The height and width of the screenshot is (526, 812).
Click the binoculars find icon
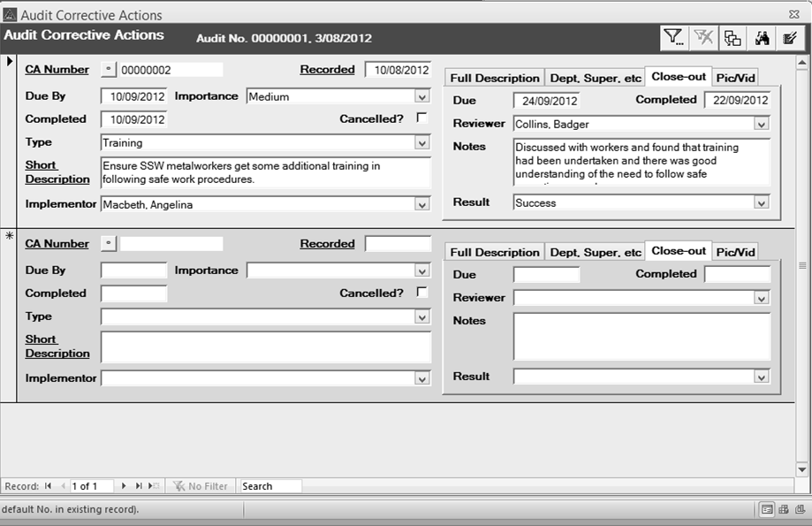[x=762, y=38]
